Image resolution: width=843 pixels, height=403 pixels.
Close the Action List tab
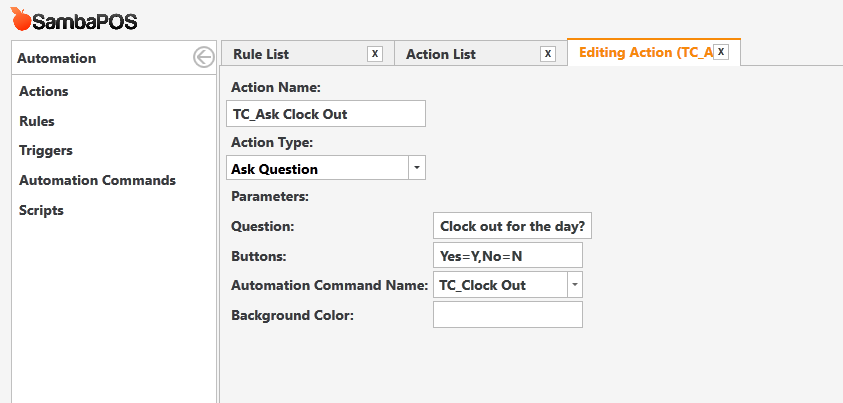pyautogui.click(x=548, y=54)
